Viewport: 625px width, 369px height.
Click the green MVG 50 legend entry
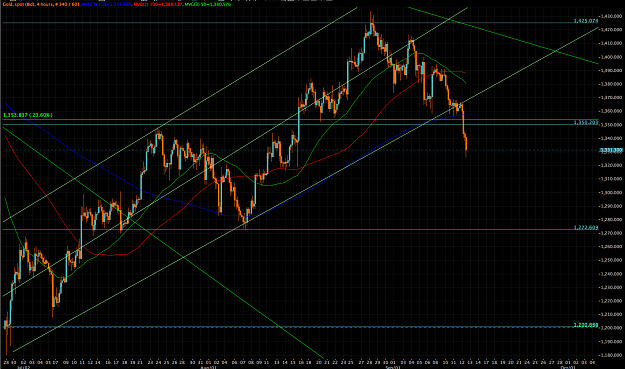pyautogui.click(x=208, y=4)
